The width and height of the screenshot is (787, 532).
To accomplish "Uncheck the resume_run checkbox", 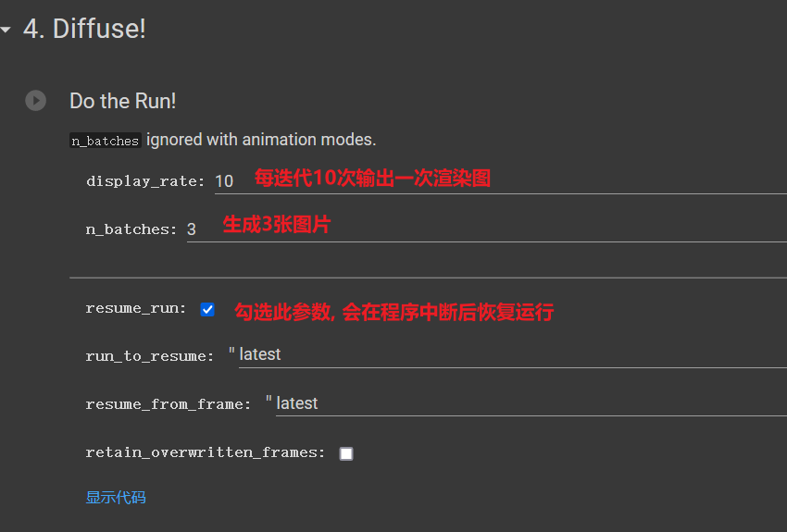I will click(207, 309).
